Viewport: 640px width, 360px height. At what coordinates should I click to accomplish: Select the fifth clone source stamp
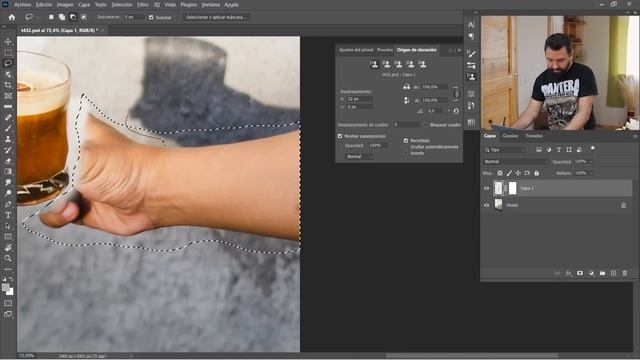pyautogui.click(x=423, y=64)
